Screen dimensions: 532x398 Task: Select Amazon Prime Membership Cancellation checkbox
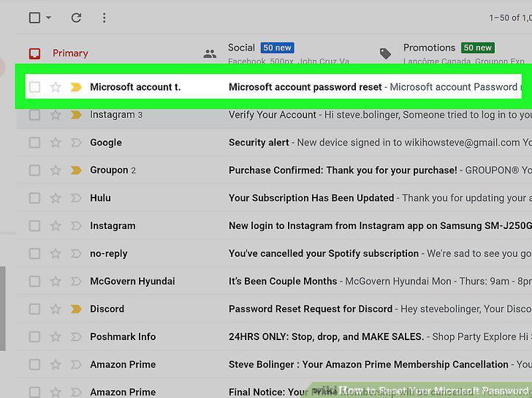click(x=34, y=365)
